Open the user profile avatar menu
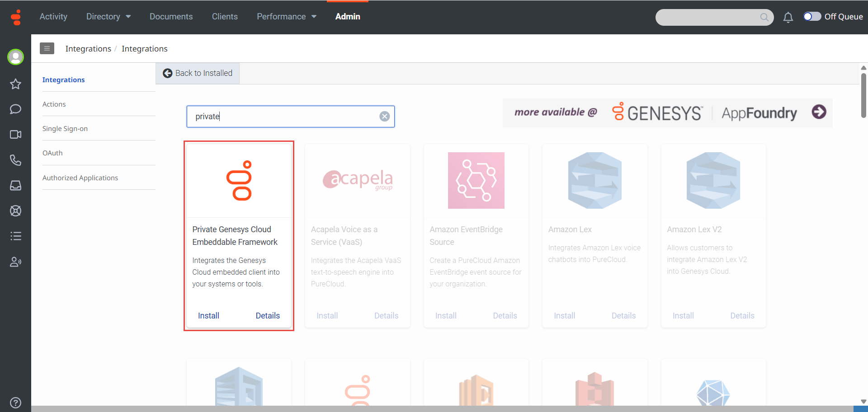This screenshot has height=412, width=868. pos(16,57)
